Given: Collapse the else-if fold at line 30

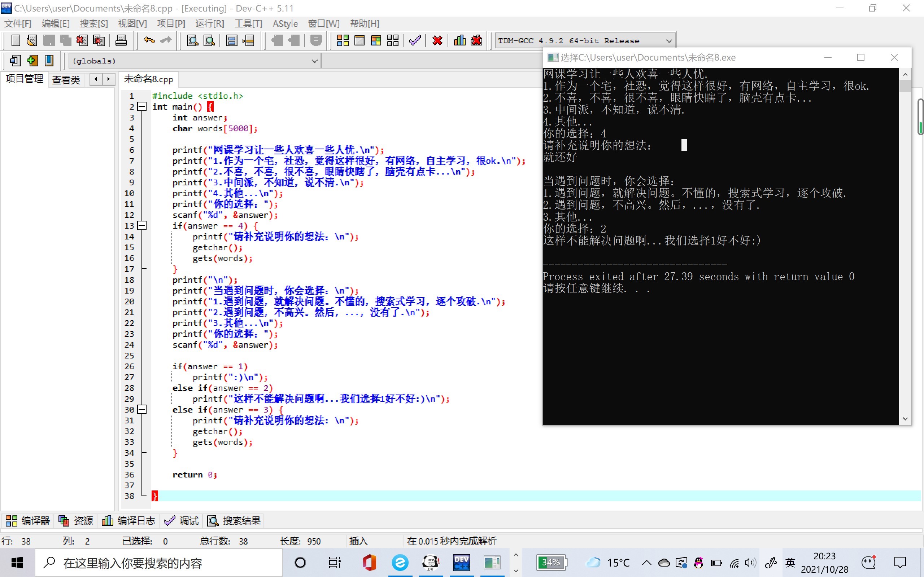Looking at the screenshot, I should tap(142, 409).
